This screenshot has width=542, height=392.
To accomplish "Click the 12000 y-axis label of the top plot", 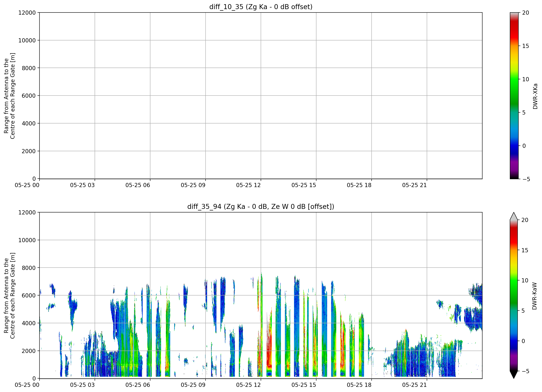I will [27, 13].
